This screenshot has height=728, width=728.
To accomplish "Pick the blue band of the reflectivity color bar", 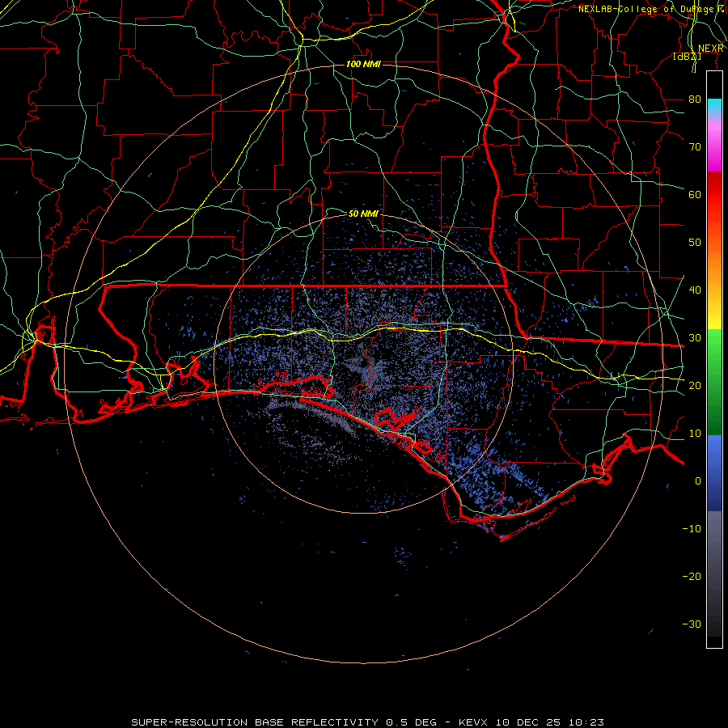I will click(x=714, y=472).
